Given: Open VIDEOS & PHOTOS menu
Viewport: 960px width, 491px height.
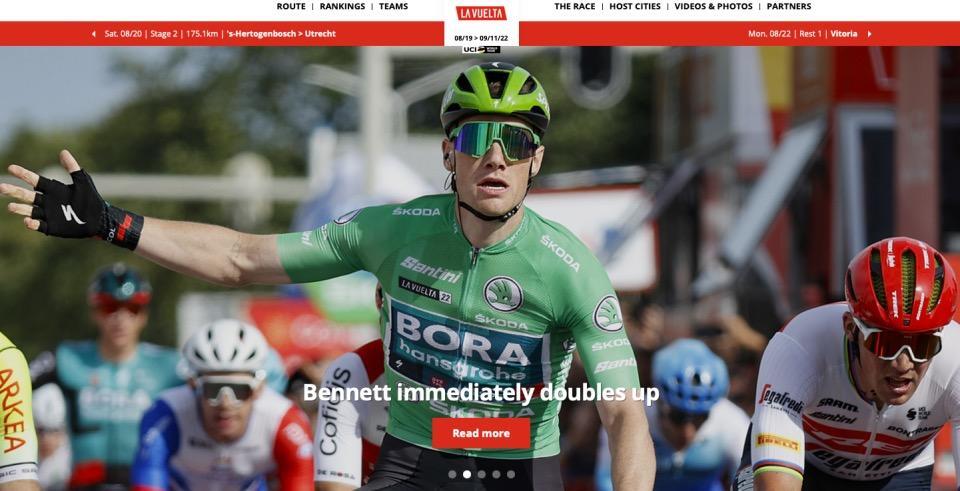Looking at the screenshot, I should tap(713, 7).
